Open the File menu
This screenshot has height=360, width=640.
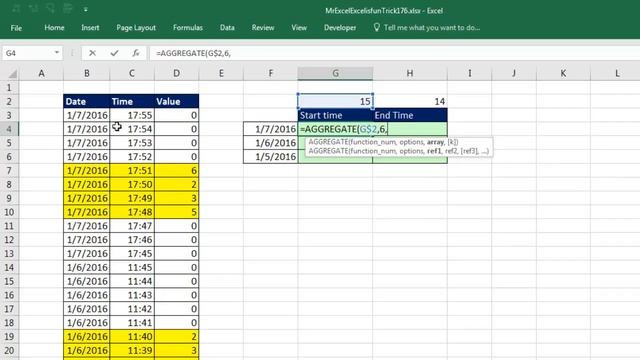point(16,28)
